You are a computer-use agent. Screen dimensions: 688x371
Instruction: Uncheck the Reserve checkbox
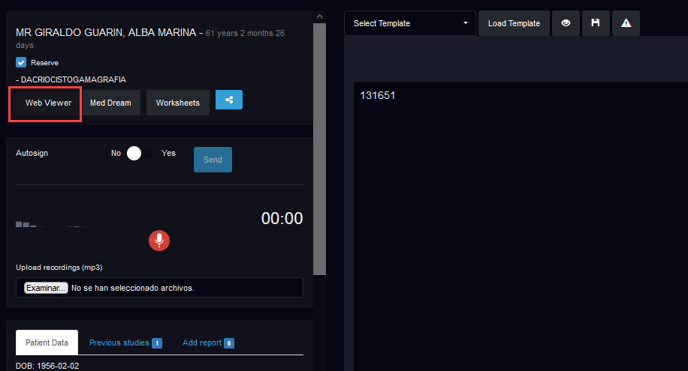(21, 62)
